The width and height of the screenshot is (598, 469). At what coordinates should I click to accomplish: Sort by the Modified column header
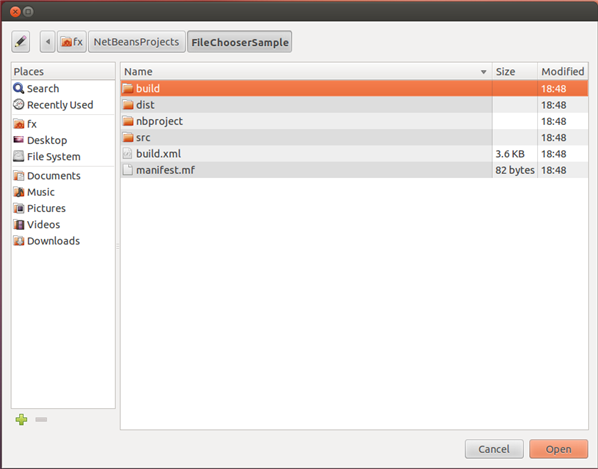point(563,72)
